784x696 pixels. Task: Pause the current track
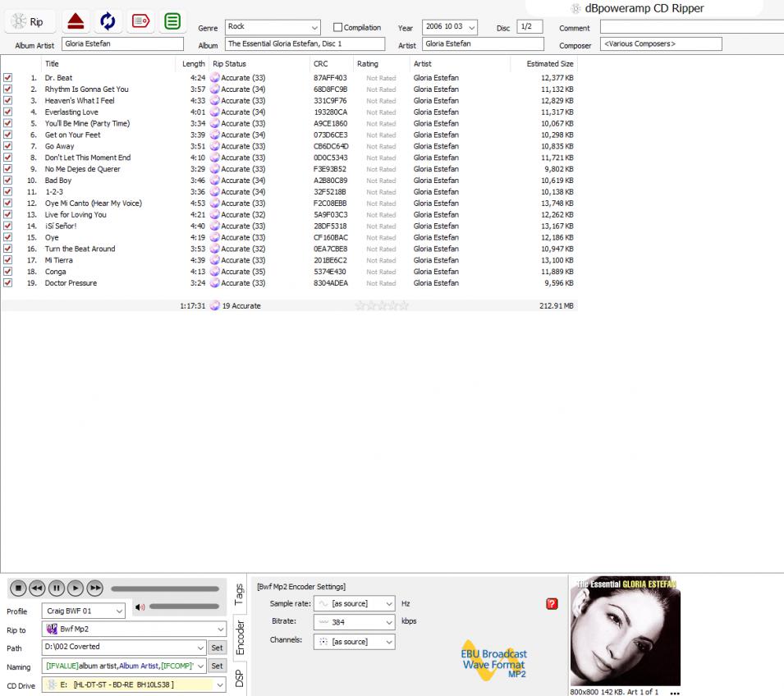point(56,588)
